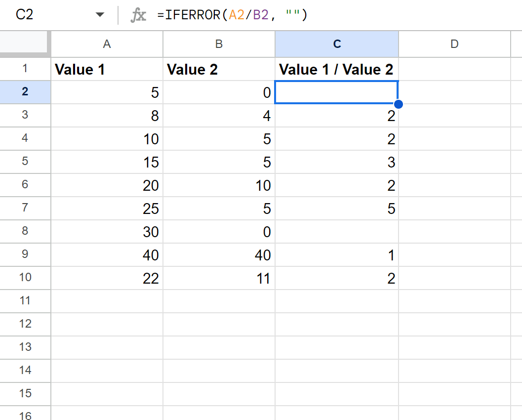Click cell B2 containing 0
This screenshot has width=522, height=420.
(219, 92)
